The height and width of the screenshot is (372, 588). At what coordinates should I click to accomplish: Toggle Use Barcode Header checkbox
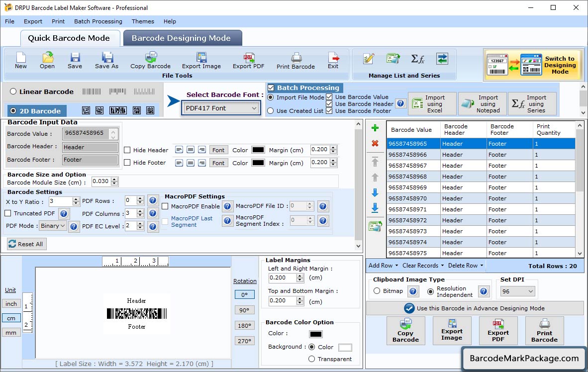point(329,104)
